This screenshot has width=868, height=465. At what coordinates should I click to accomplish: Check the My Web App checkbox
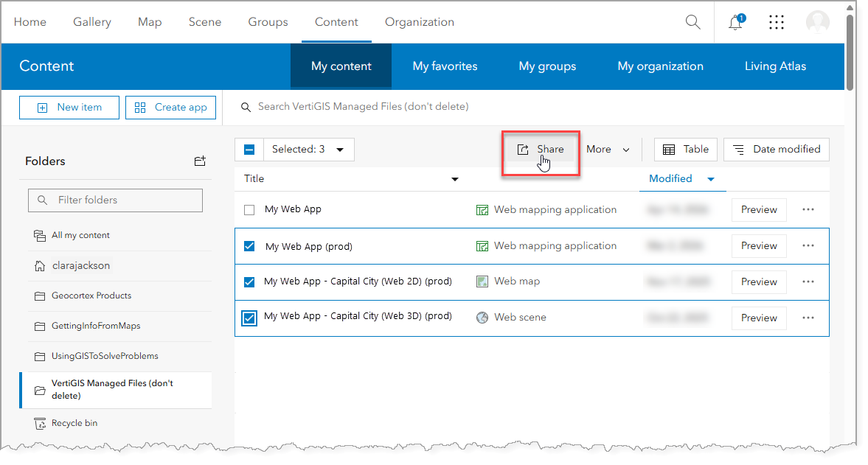[249, 209]
